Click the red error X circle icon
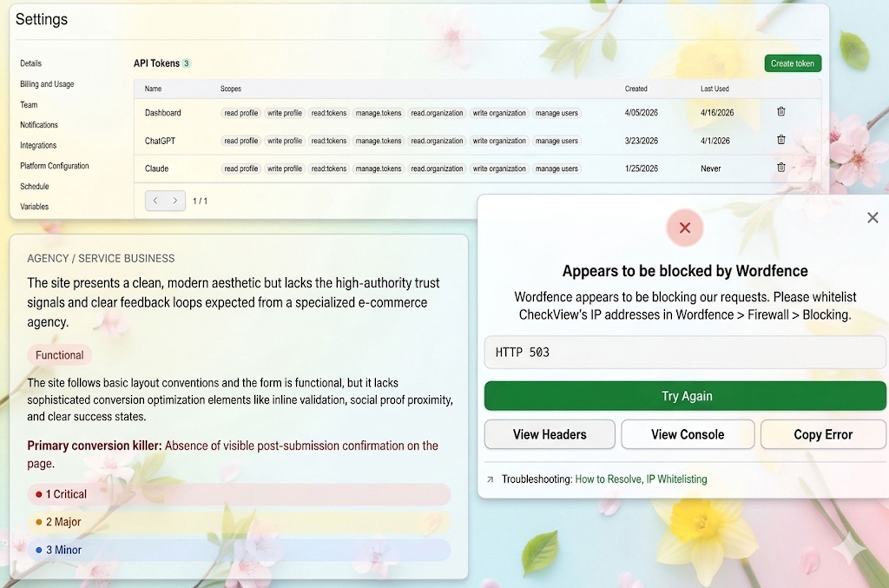Screen dimensions: 889x588 (685, 228)
